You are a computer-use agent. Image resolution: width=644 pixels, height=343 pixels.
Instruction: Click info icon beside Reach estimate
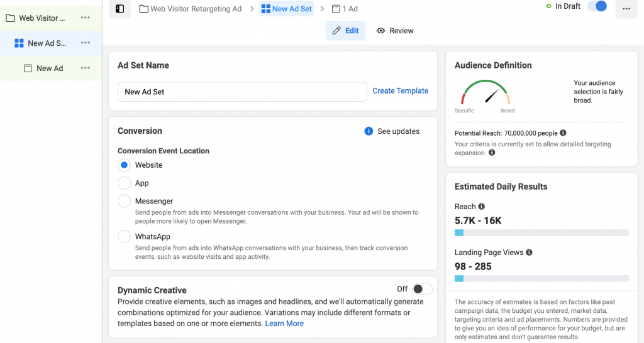[x=482, y=207]
